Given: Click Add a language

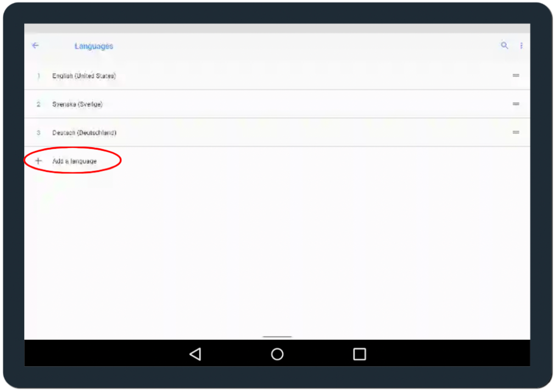Looking at the screenshot, I should pos(75,161).
